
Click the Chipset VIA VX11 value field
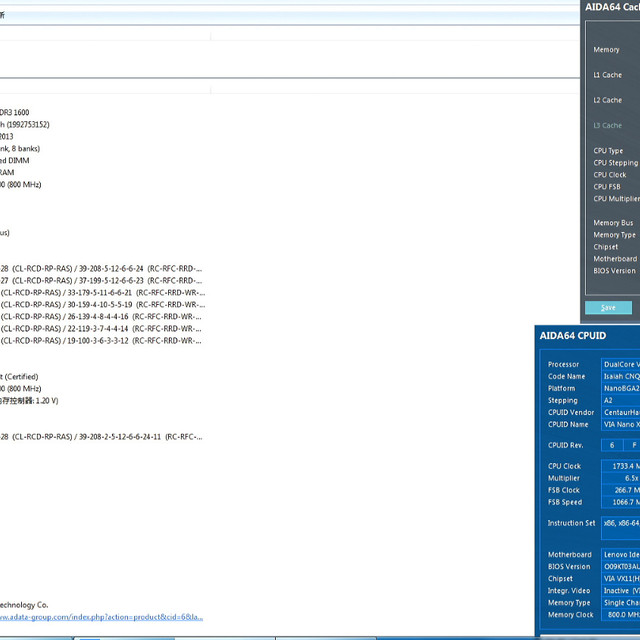pyautogui.click(x=620, y=579)
